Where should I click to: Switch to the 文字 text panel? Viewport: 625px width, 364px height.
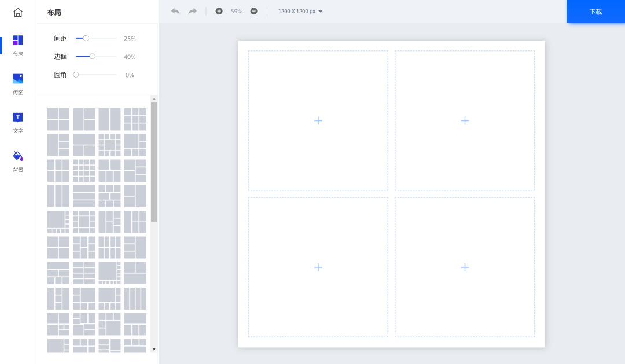[x=17, y=123]
